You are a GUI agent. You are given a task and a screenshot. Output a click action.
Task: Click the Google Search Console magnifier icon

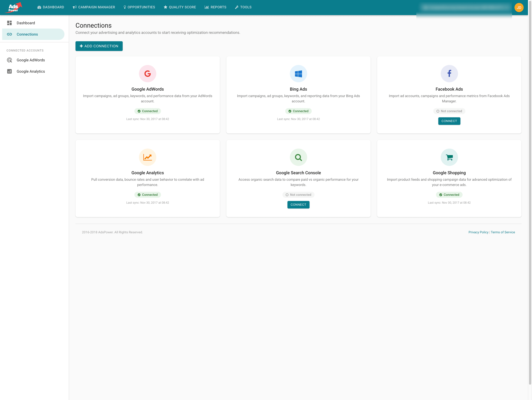point(298,157)
